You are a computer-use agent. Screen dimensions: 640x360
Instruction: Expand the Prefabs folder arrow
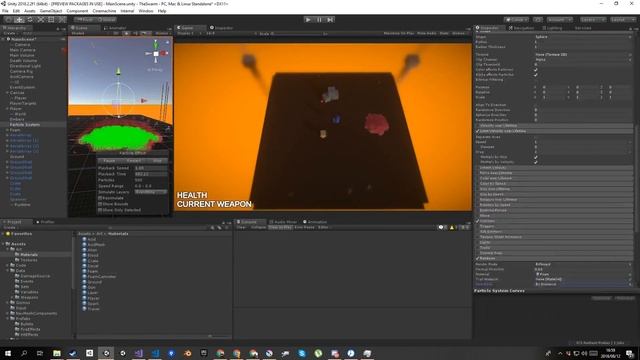(x=8, y=318)
